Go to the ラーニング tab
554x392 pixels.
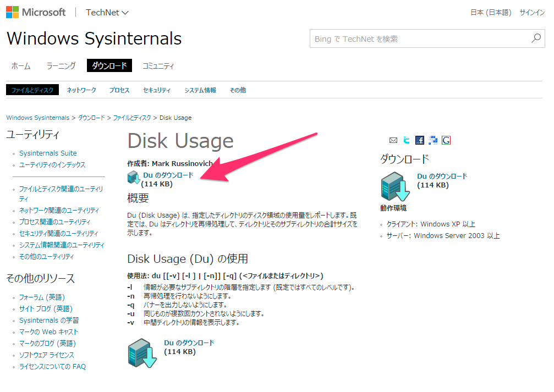click(x=61, y=65)
